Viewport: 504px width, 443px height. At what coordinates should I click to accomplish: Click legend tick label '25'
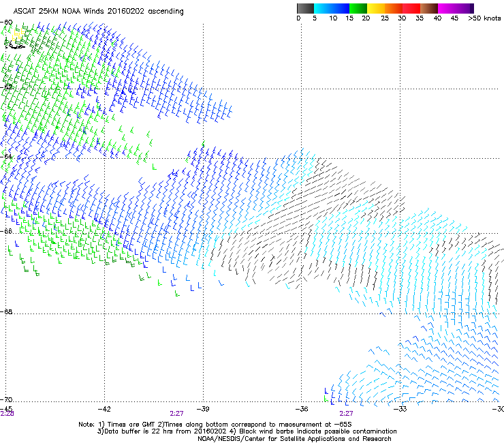tap(385, 18)
